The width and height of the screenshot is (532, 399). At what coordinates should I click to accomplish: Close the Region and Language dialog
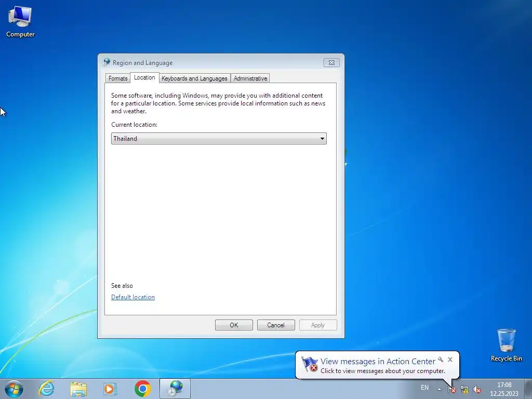pos(331,62)
